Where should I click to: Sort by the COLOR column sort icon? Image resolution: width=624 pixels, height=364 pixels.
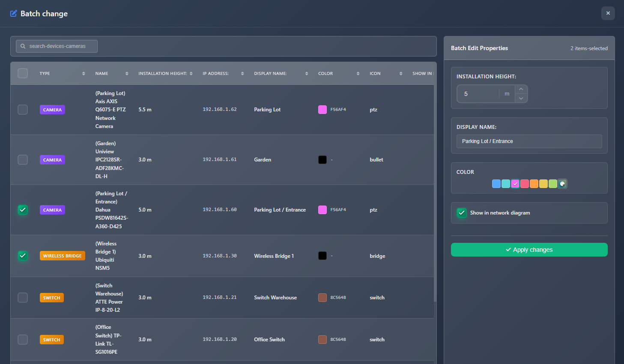coord(358,73)
